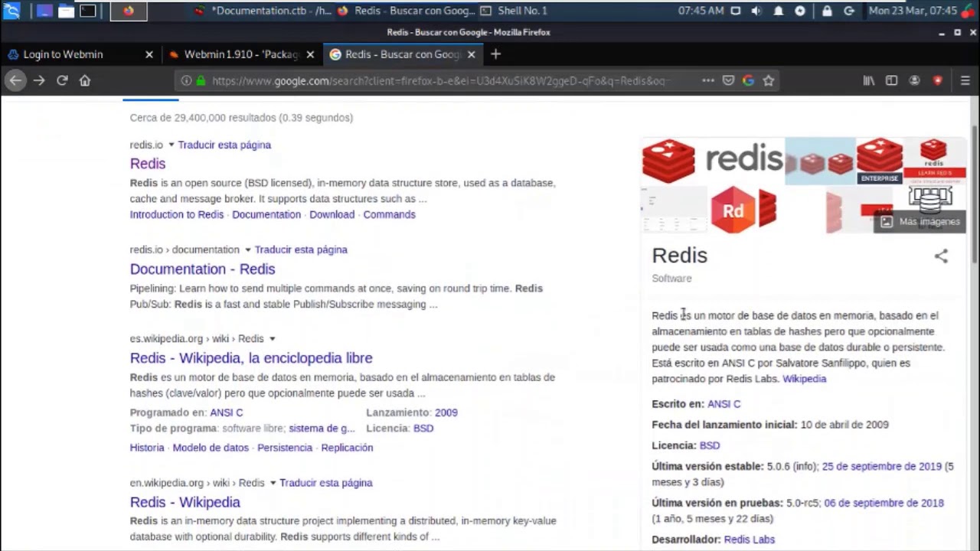980x551 pixels.
Task: Focus the URL address bar
Action: [440, 80]
